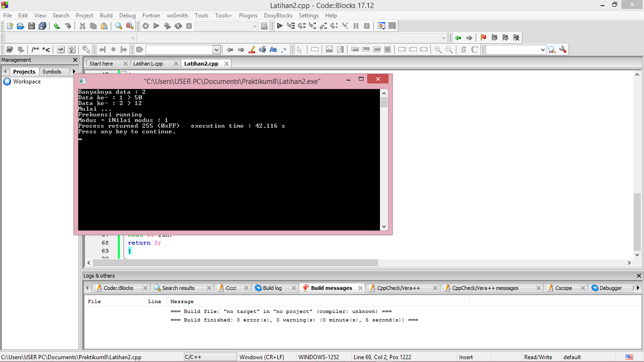Click the Build and run icon

point(167,26)
